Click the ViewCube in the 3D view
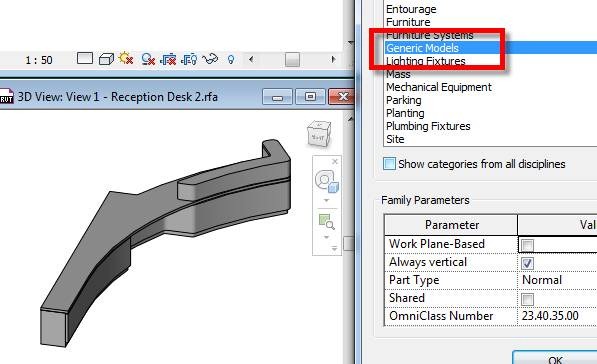The width and height of the screenshot is (597, 364). [x=319, y=134]
